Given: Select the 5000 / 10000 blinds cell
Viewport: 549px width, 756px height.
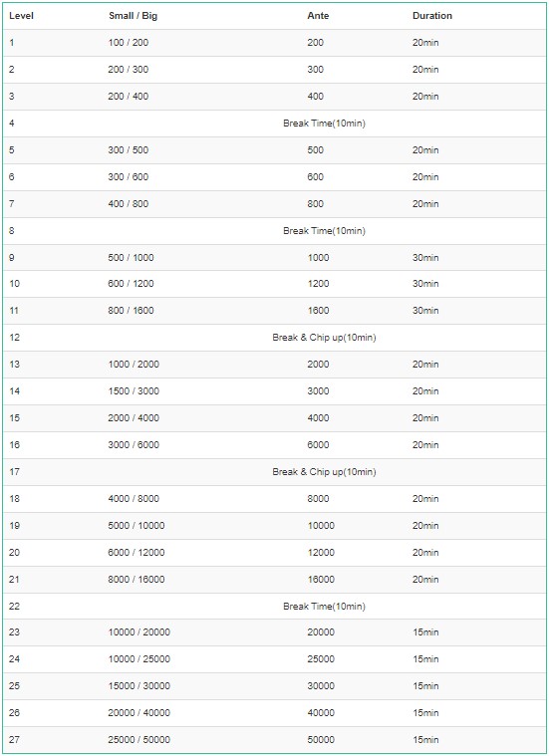Looking at the screenshot, I should pos(137,526).
